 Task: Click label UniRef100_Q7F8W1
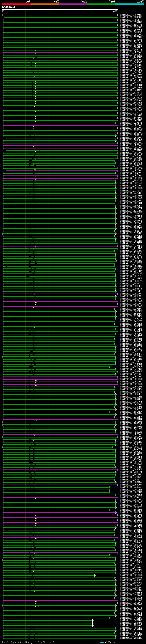tap(131, 37)
